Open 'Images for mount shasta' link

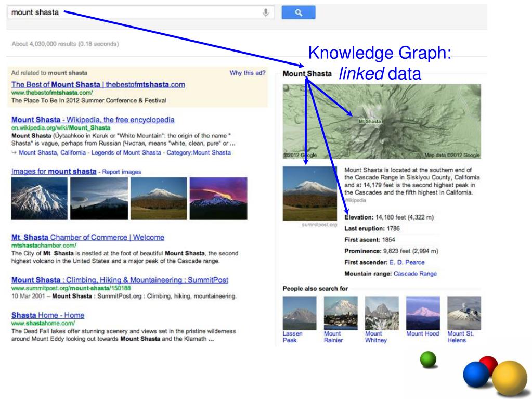(x=54, y=172)
